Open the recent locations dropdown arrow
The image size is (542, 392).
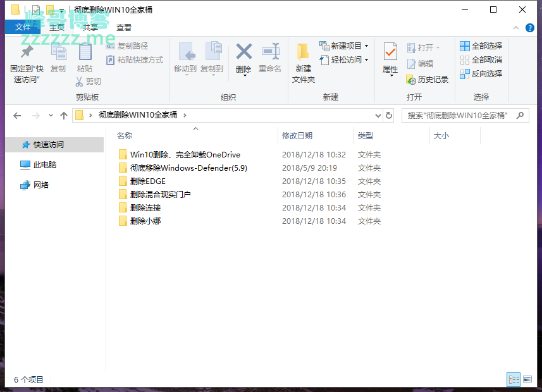[x=51, y=116]
